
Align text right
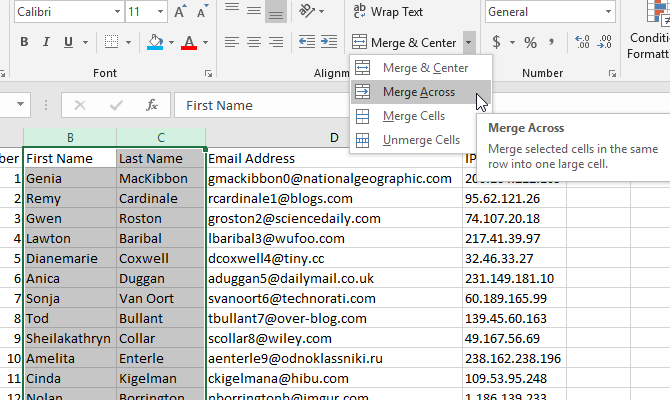[276, 42]
